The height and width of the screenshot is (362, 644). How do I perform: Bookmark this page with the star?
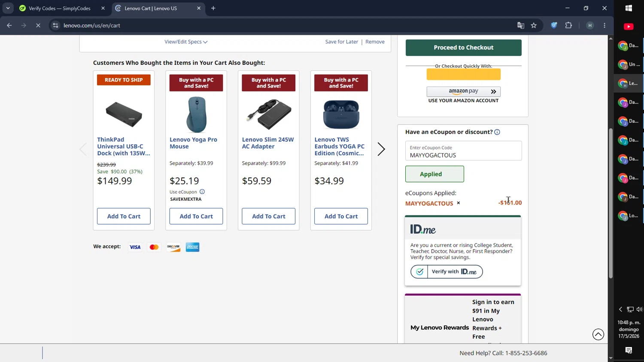(x=534, y=25)
